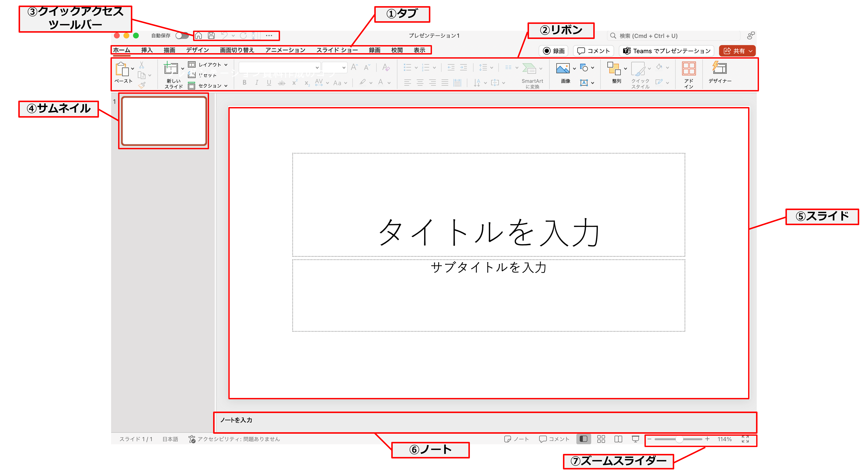This screenshot has height=475, width=868.
Task: Toggle Strikethrough formatting
Action: click(x=282, y=83)
